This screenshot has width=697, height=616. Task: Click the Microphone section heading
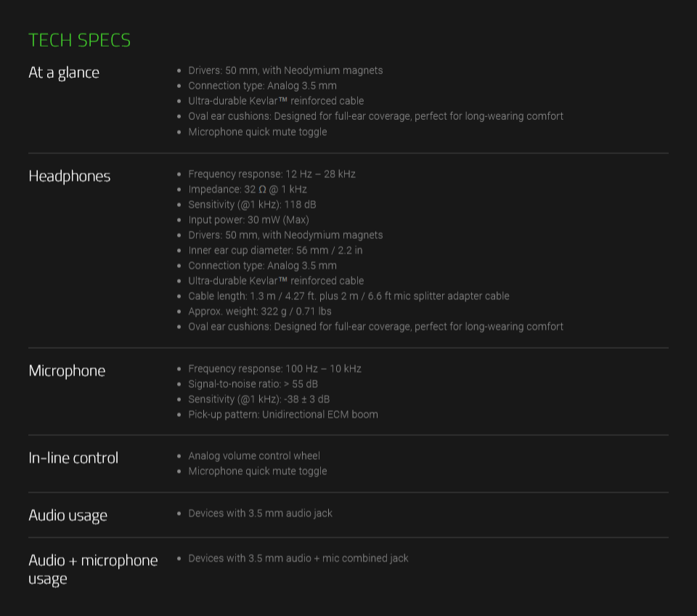[x=67, y=371]
